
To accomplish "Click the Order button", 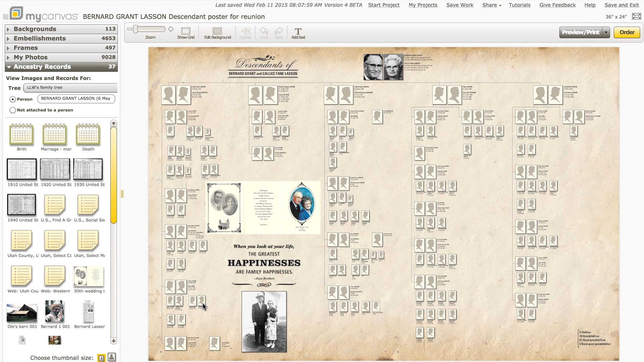I will pos(627,32).
